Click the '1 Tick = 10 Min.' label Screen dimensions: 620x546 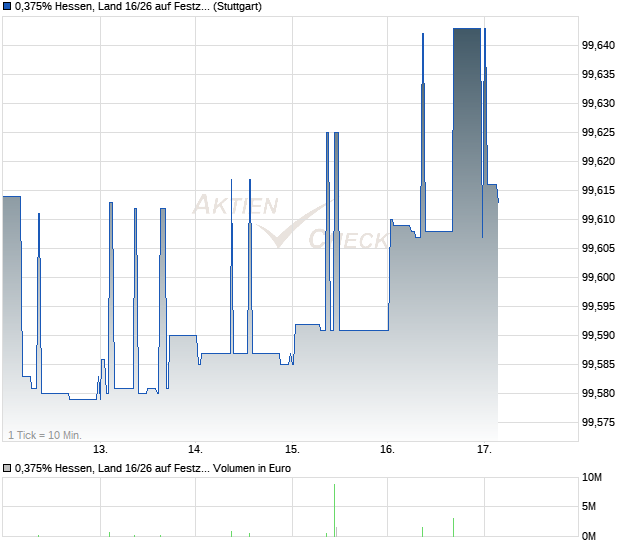click(45, 435)
